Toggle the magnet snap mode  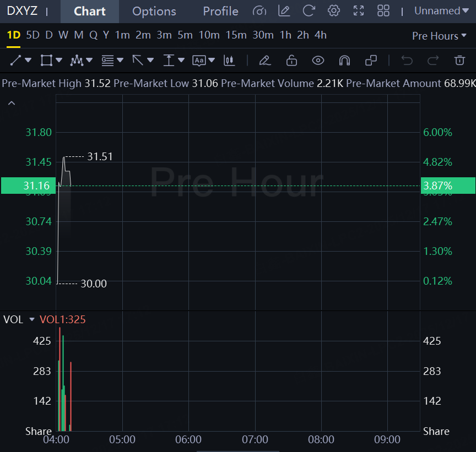pyautogui.click(x=344, y=60)
